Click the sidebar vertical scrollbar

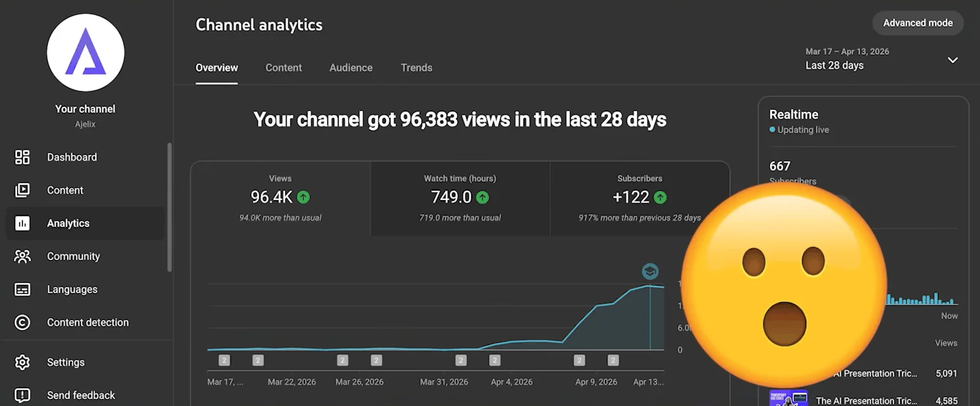click(169, 207)
